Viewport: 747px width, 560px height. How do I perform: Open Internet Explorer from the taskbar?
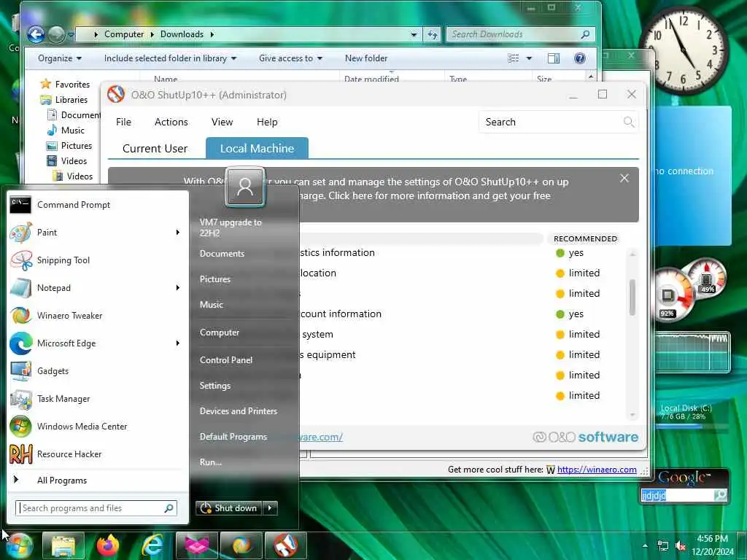tap(152, 545)
